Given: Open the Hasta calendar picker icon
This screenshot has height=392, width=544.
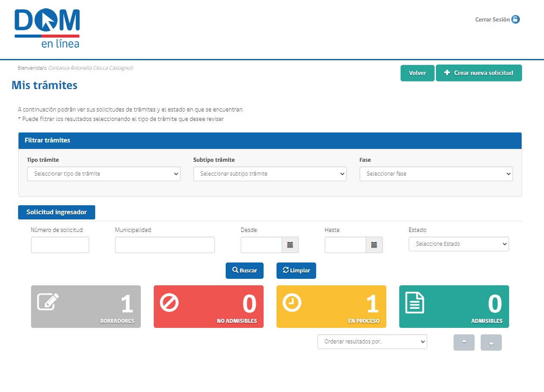Looking at the screenshot, I should click(374, 245).
